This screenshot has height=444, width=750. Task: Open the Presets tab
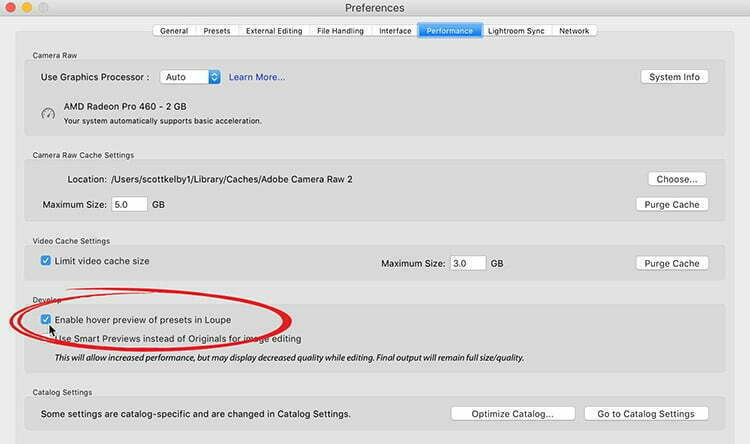[x=216, y=31]
